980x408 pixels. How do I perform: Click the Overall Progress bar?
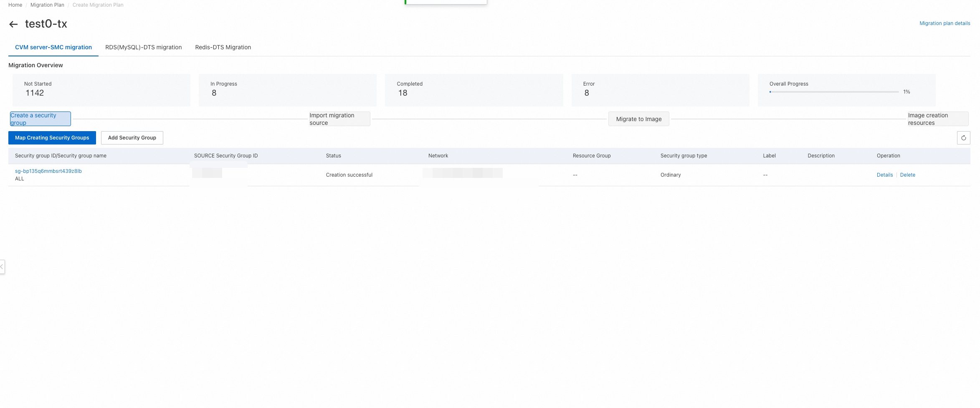tap(834, 92)
